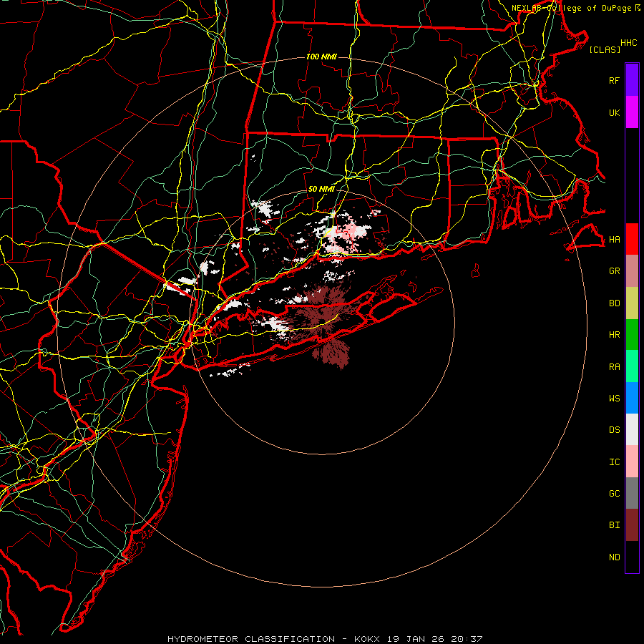Image resolution: width=644 pixels, height=644 pixels.
Task: Click the "DS" legend label
Action: pyautogui.click(x=614, y=430)
